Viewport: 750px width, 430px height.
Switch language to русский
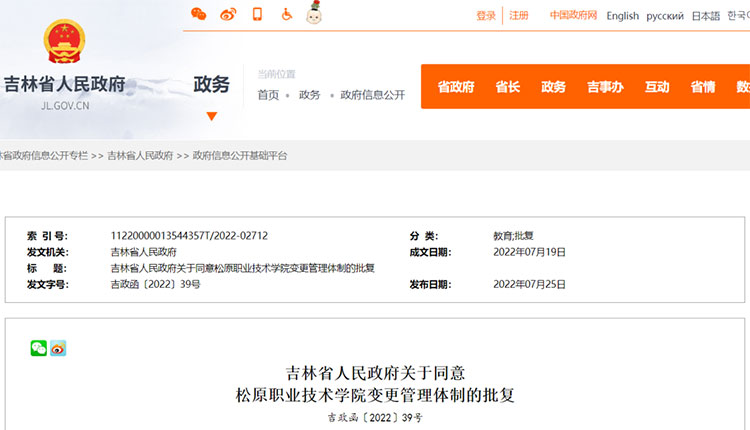tap(665, 16)
